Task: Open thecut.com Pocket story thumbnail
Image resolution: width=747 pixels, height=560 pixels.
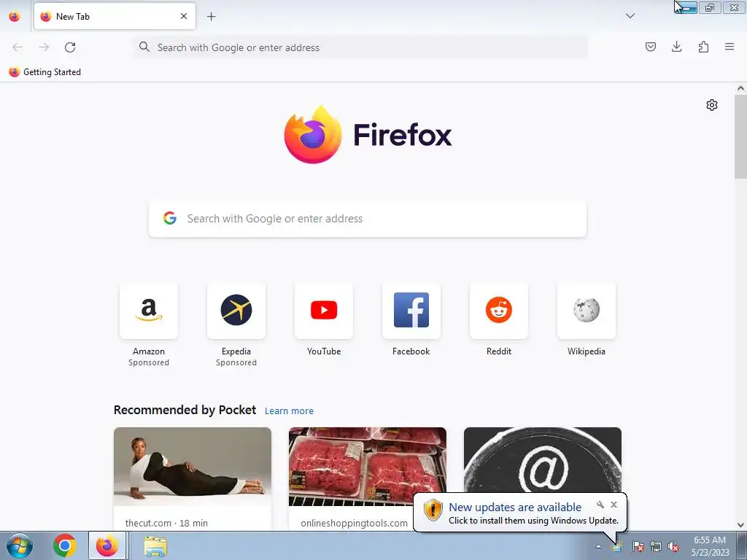Action: (x=193, y=466)
